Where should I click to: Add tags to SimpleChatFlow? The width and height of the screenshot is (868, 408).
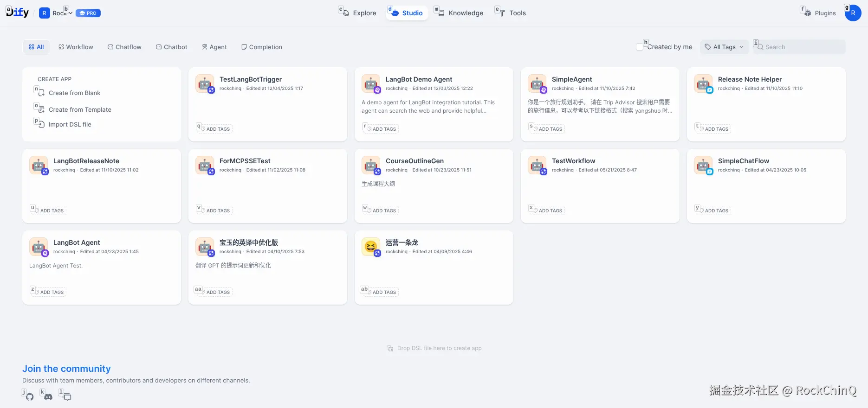click(x=713, y=210)
